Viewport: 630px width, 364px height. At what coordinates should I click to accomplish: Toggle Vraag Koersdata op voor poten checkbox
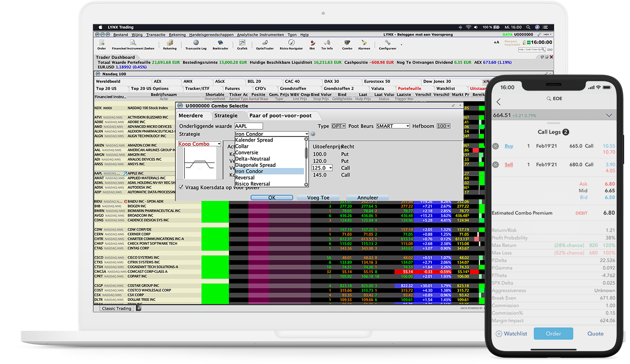tap(181, 187)
